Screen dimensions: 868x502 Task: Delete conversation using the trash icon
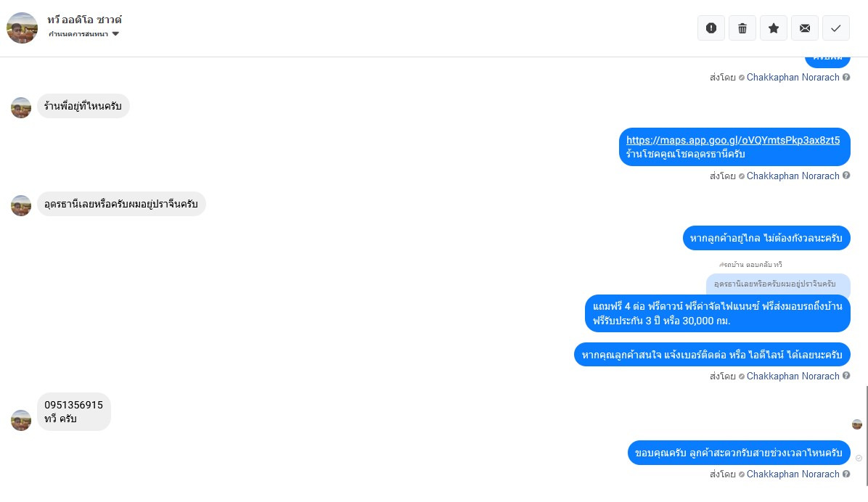742,28
